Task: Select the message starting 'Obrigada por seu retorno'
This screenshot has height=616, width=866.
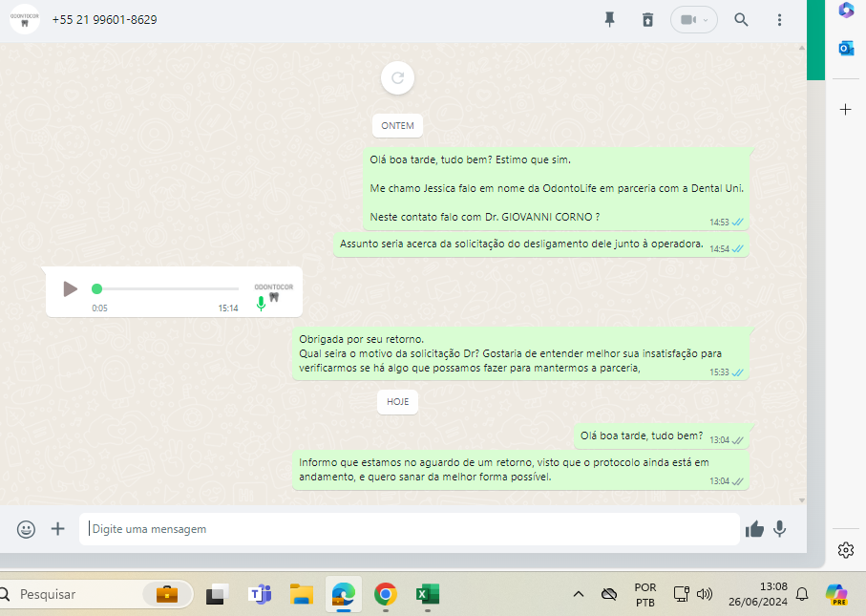Action: [x=520, y=353]
